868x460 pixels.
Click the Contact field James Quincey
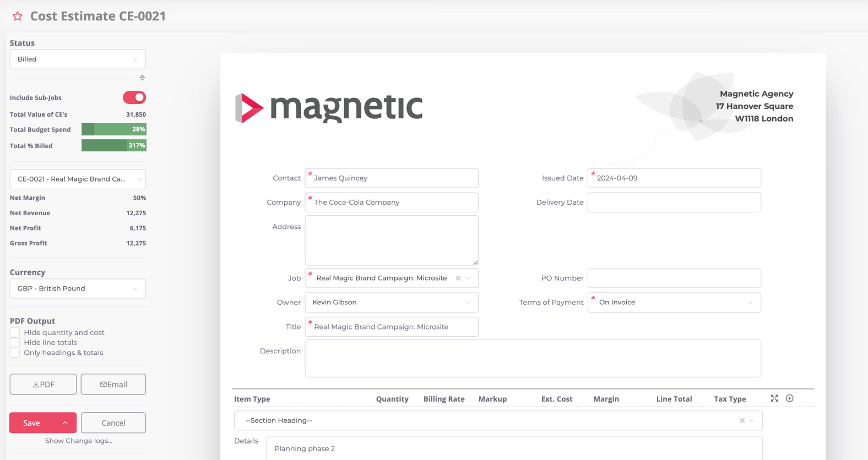(392, 178)
